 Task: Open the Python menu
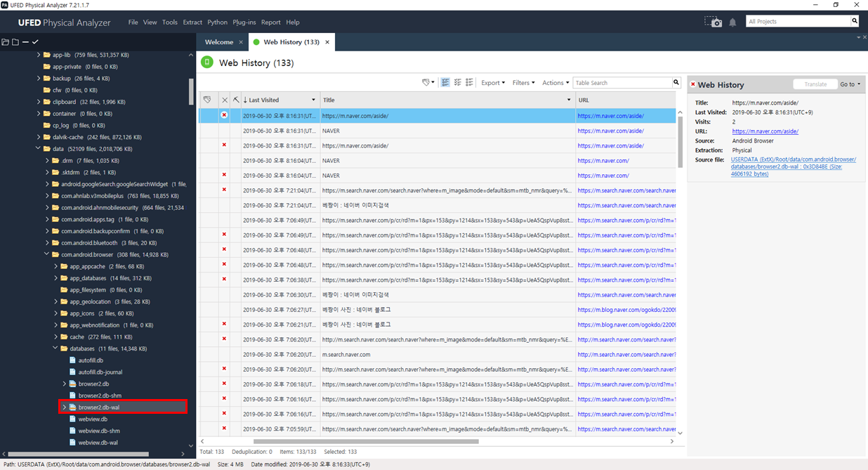(218, 22)
